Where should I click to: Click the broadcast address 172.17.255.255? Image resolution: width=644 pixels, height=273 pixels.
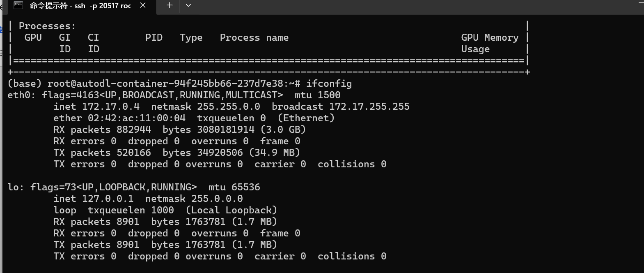click(x=369, y=106)
